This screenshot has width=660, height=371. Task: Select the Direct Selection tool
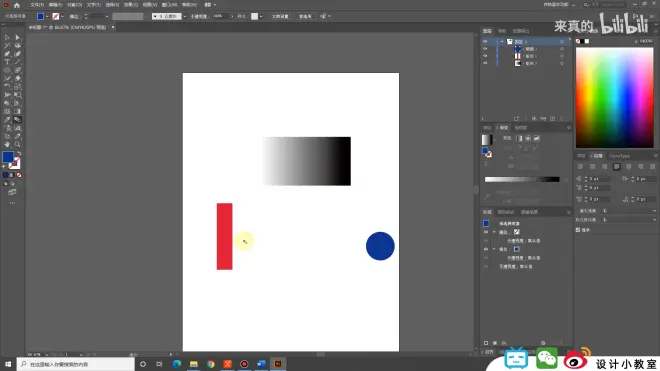tap(18, 37)
